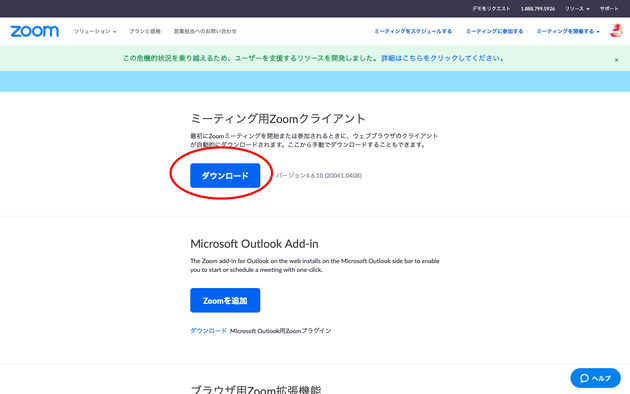The image size is (630, 394).
Task: Click the Microsoft Outlook Add-in heading
Action: 254,244
